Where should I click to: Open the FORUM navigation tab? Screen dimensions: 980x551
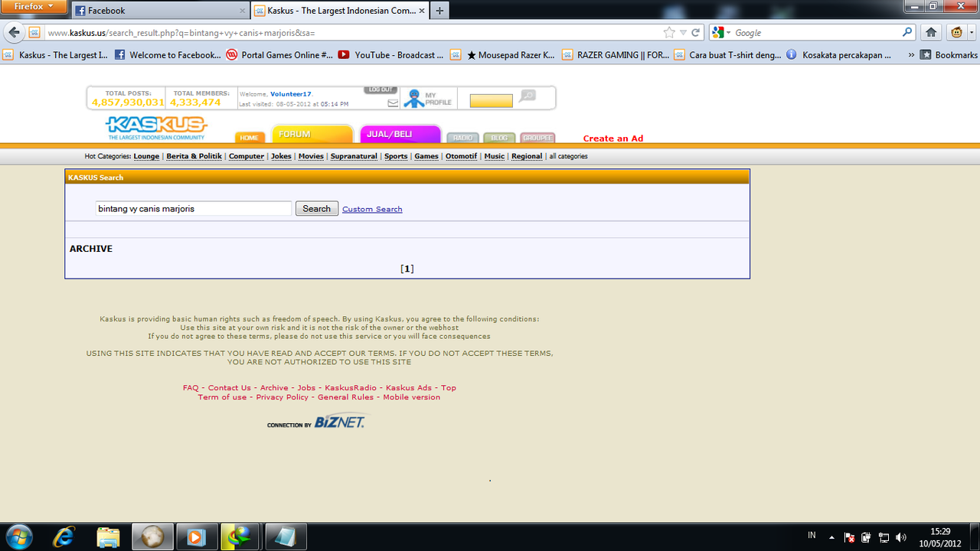click(312, 134)
